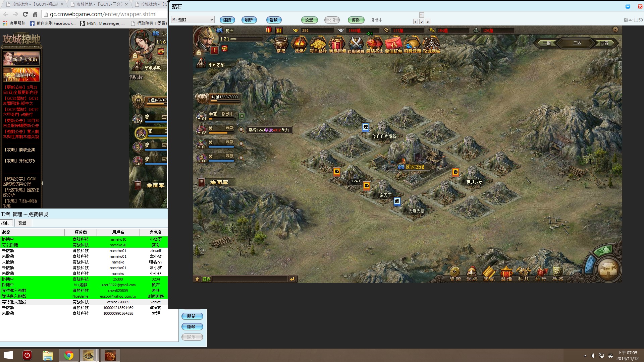This screenshot has width=644, height=362.
Task: Select the 設置 tab in manager panel
Action: pyautogui.click(x=22, y=223)
